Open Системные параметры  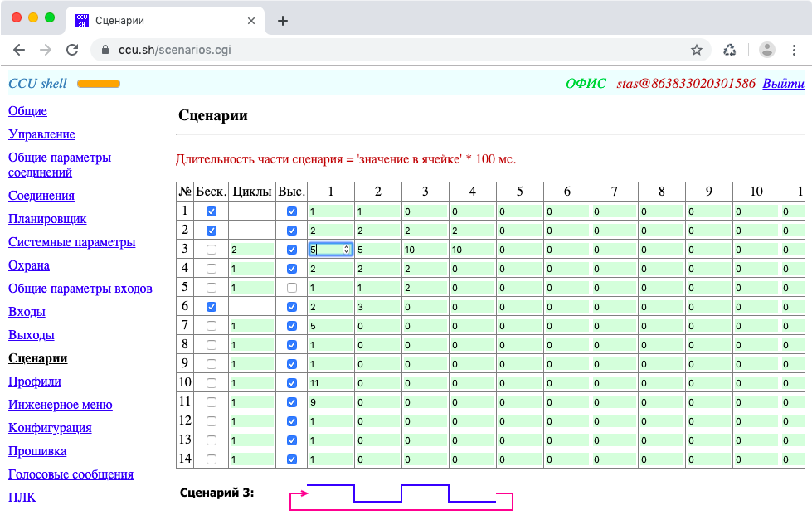click(x=71, y=241)
